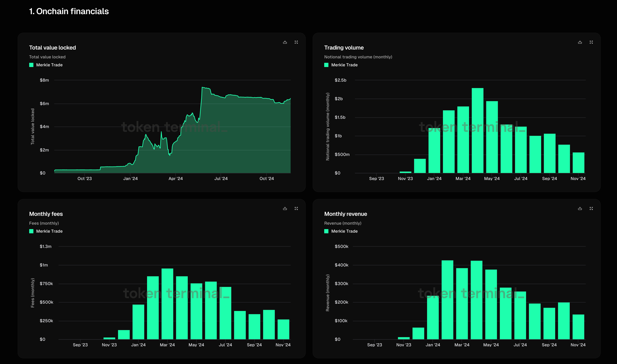
Task: Click the Onchain financials section heading
Action: click(69, 11)
